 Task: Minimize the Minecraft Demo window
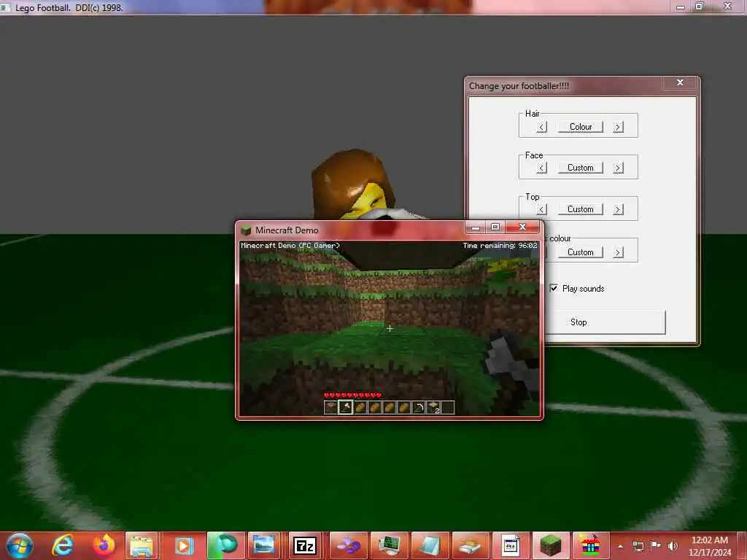pos(476,227)
